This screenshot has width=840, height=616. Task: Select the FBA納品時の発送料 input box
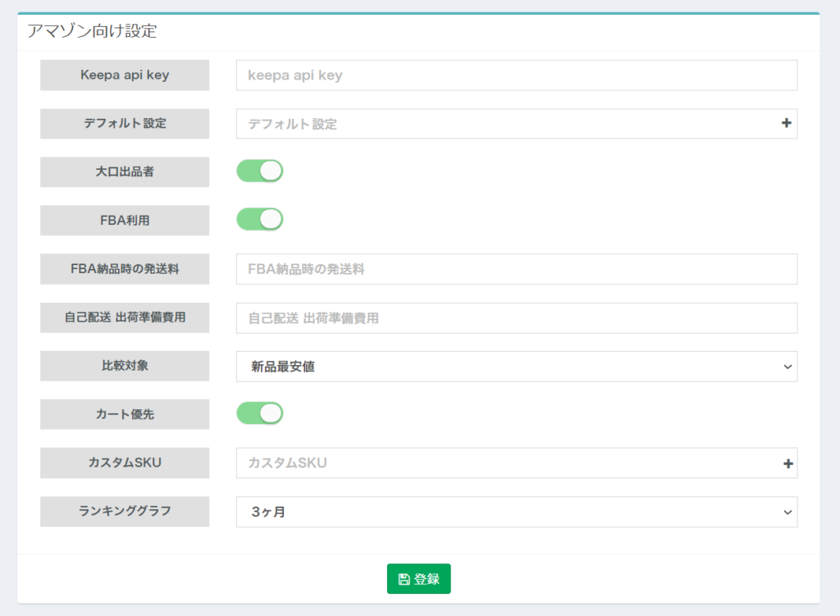(516, 269)
